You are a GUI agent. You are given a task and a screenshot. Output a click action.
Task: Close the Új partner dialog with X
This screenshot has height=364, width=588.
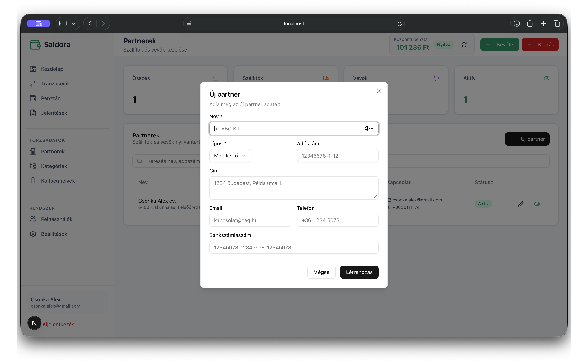378,91
